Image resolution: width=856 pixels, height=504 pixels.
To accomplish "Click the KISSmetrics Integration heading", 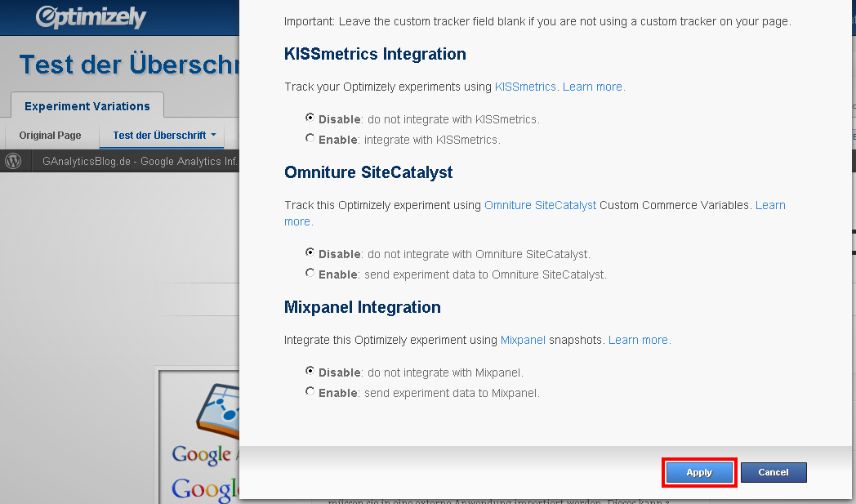I will 375,54.
